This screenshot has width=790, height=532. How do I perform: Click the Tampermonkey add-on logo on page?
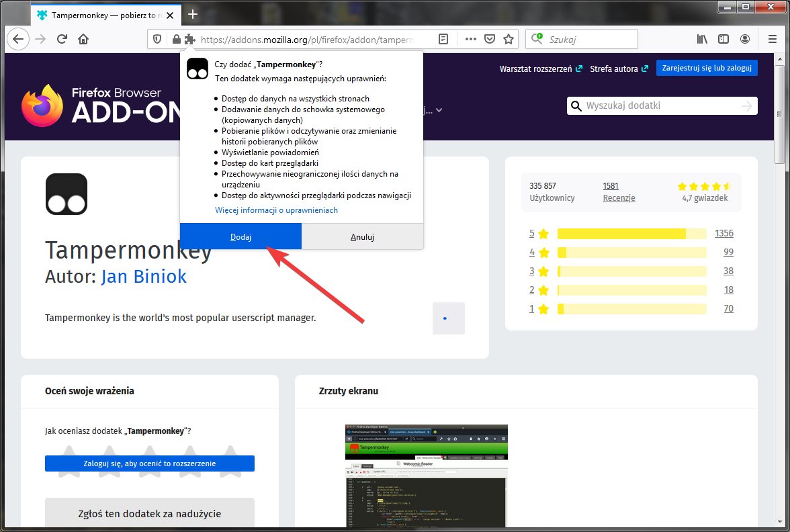coord(67,194)
